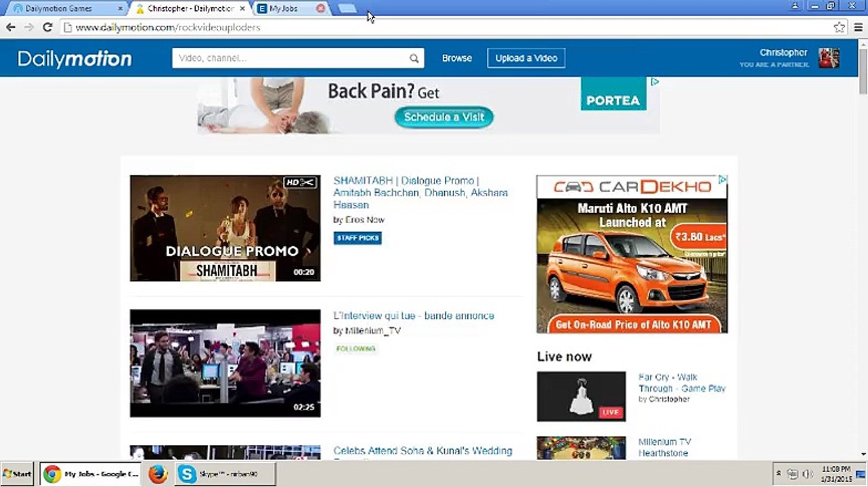Screen dimensions: 868x487
Task: Play the L'Interview qui tue thumbnail
Action: (225, 363)
